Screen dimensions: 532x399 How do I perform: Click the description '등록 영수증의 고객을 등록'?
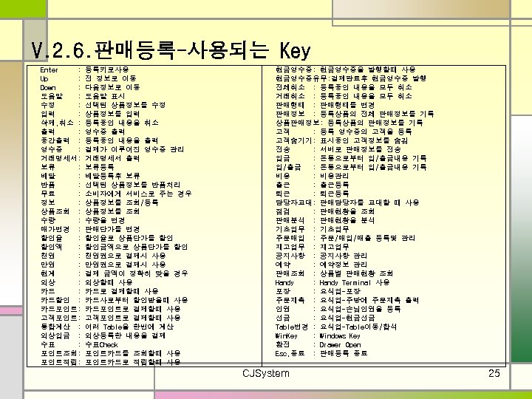(x=366, y=132)
